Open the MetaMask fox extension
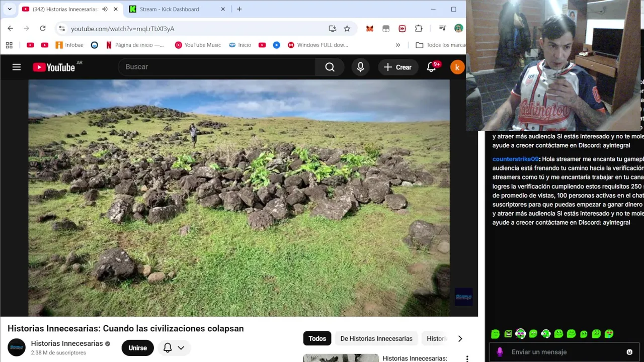The height and width of the screenshot is (362, 644). pyautogui.click(x=370, y=29)
